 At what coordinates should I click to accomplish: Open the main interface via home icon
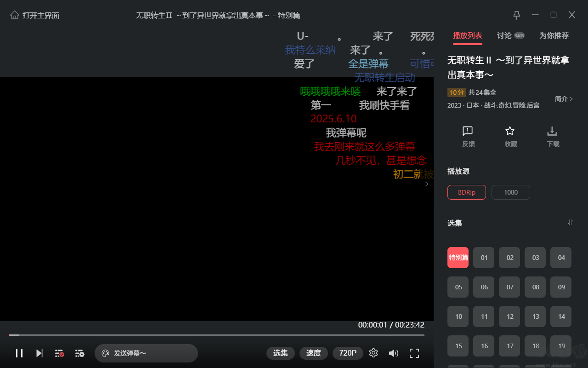15,15
